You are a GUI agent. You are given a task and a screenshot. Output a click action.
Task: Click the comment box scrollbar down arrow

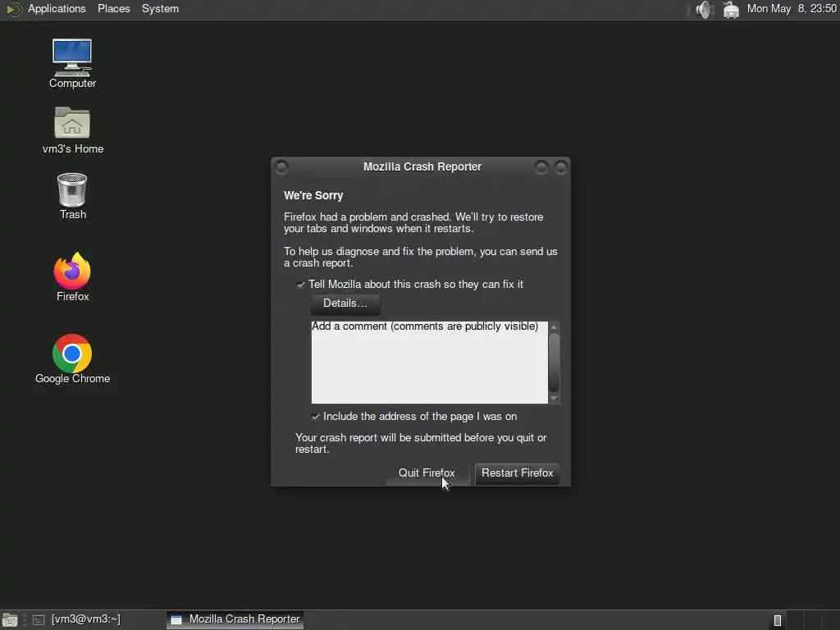(555, 398)
